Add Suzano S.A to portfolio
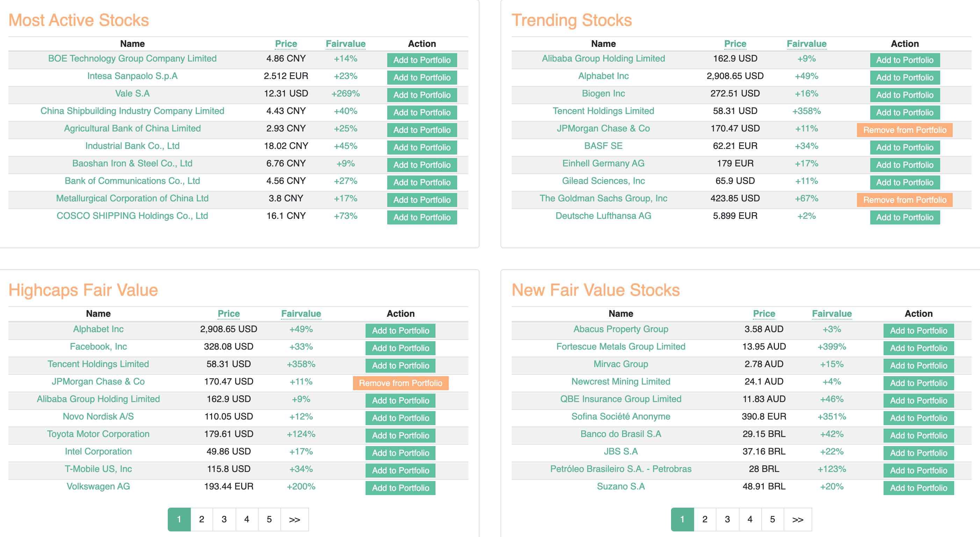This screenshot has width=980, height=537. [x=918, y=487]
